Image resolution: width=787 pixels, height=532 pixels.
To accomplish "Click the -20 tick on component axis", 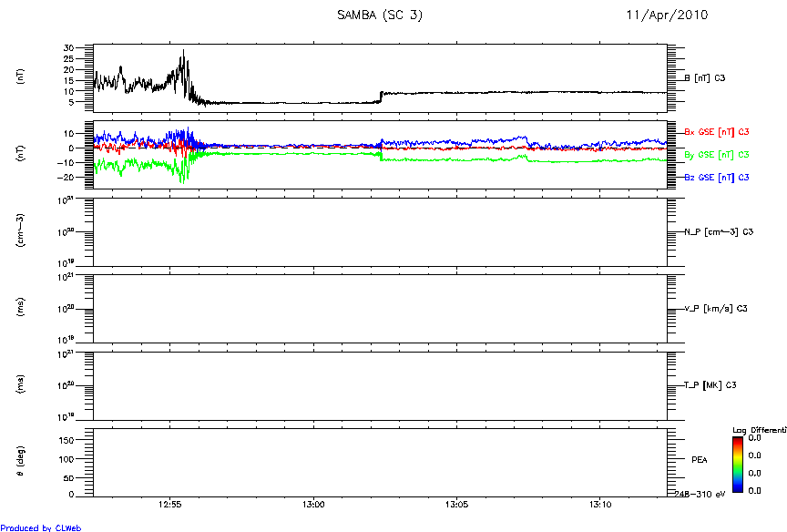I will [66, 177].
